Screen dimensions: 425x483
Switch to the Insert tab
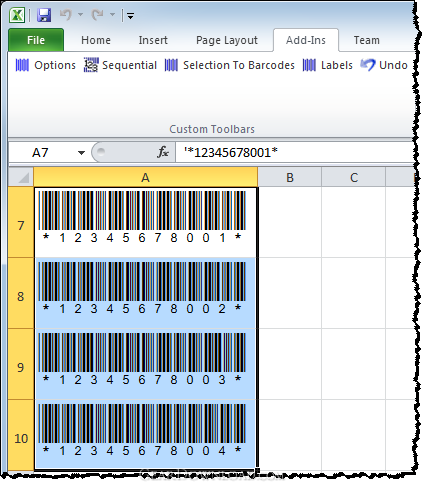[153, 40]
